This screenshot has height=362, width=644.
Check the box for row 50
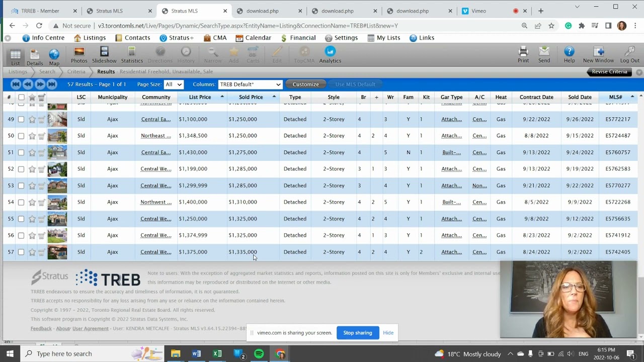point(21,136)
